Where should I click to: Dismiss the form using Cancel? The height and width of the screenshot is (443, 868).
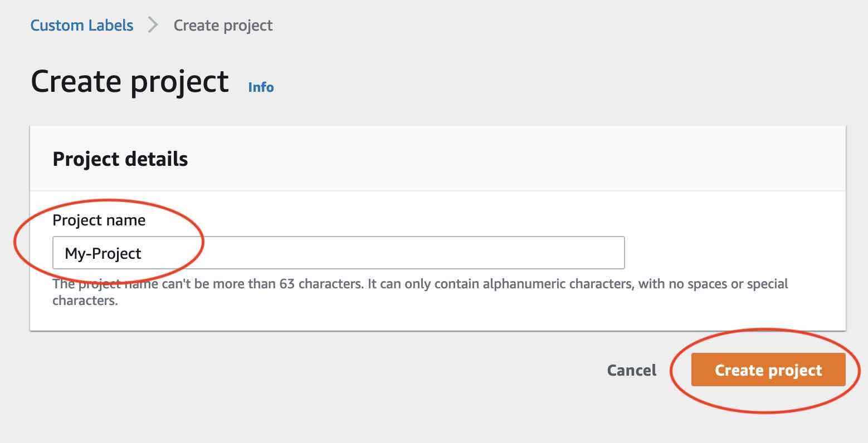coord(631,370)
